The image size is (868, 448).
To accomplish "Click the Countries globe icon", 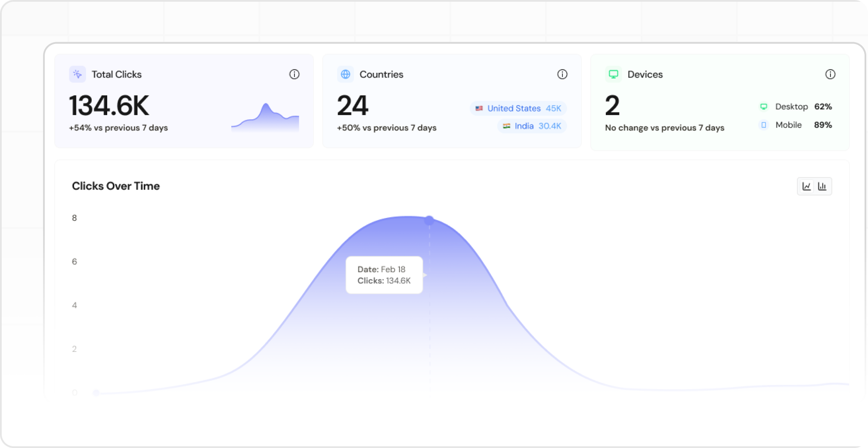I will 345,75.
